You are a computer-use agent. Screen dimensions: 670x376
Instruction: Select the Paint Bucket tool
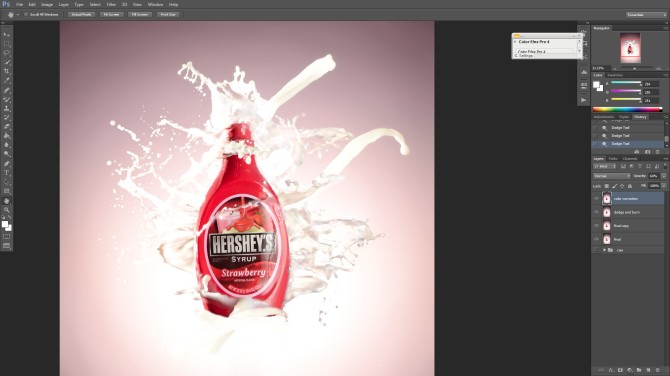point(6,136)
